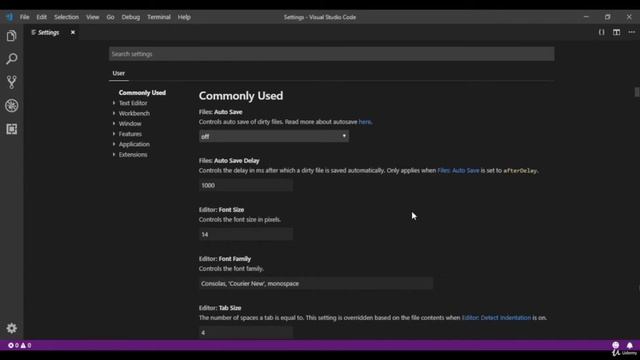Open the Manage gear menu
640x360 pixels.
coord(11,328)
